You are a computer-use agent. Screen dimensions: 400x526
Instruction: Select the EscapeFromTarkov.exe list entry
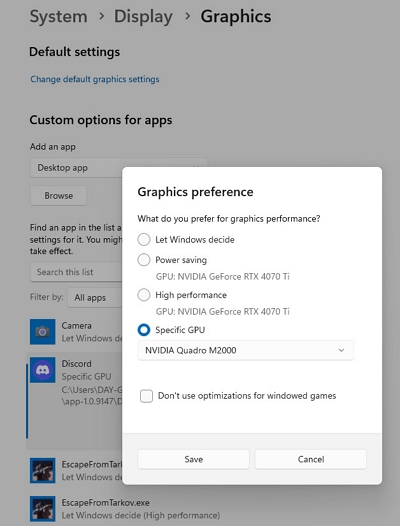click(x=125, y=509)
